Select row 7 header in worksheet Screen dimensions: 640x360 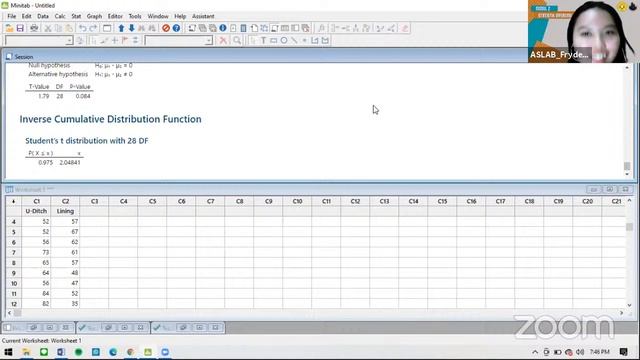pyautogui.click(x=13, y=252)
